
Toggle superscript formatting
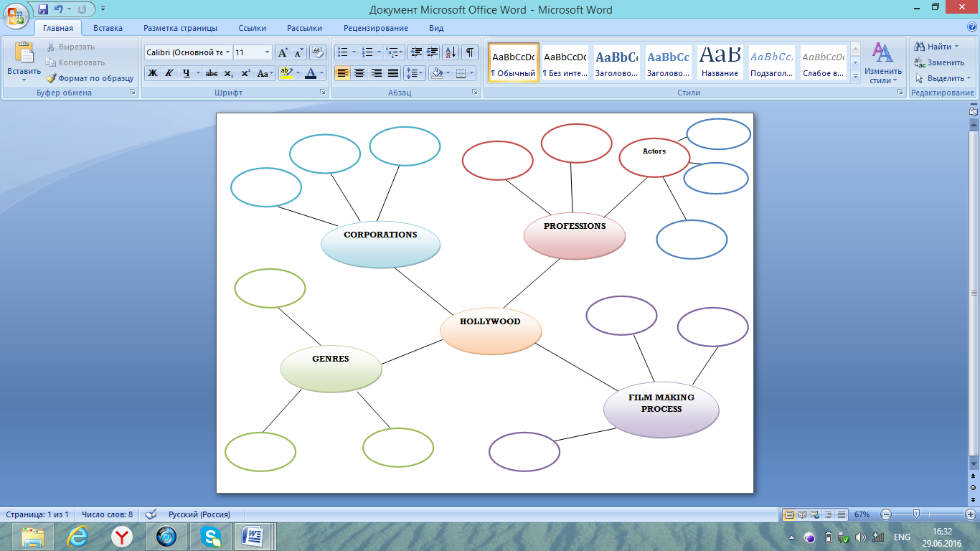245,73
